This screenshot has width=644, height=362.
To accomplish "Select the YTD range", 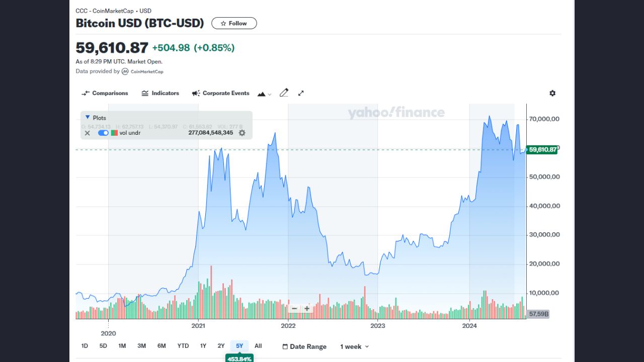I will (x=183, y=346).
